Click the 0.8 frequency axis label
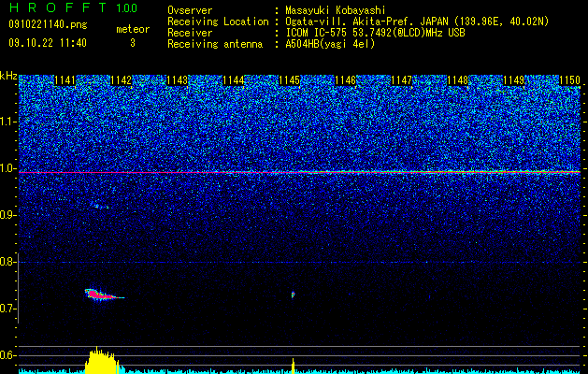The height and width of the screenshot is (374, 588). point(8,262)
